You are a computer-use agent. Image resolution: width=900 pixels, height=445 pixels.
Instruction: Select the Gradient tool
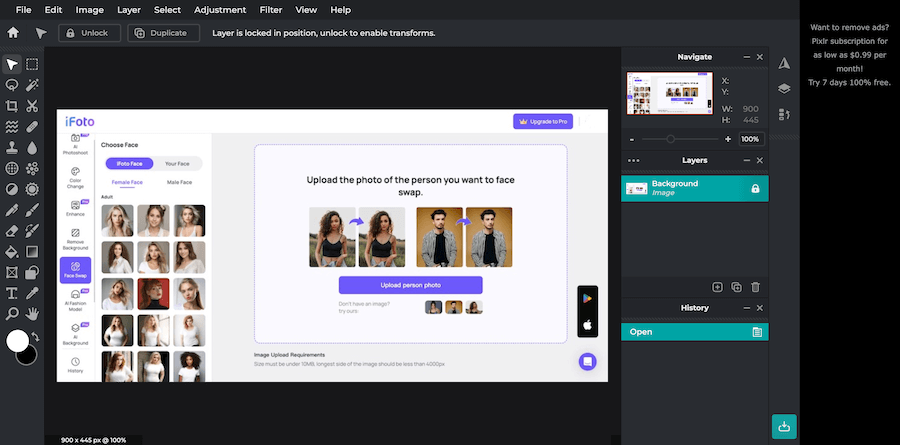(32, 251)
